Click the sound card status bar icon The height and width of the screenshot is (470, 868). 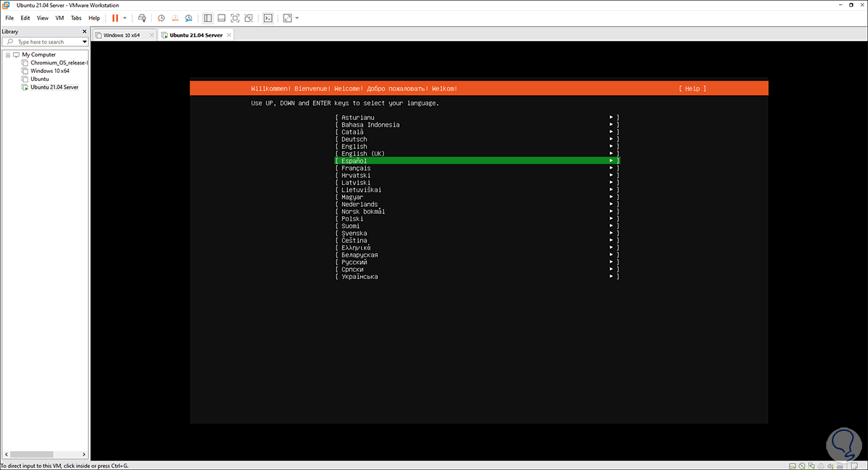pyautogui.click(x=830, y=466)
